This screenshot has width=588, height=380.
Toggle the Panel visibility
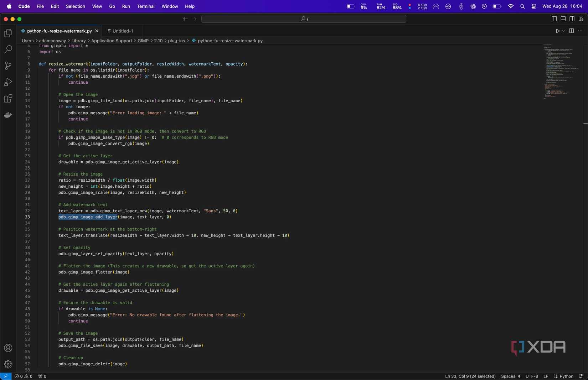(563, 19)
